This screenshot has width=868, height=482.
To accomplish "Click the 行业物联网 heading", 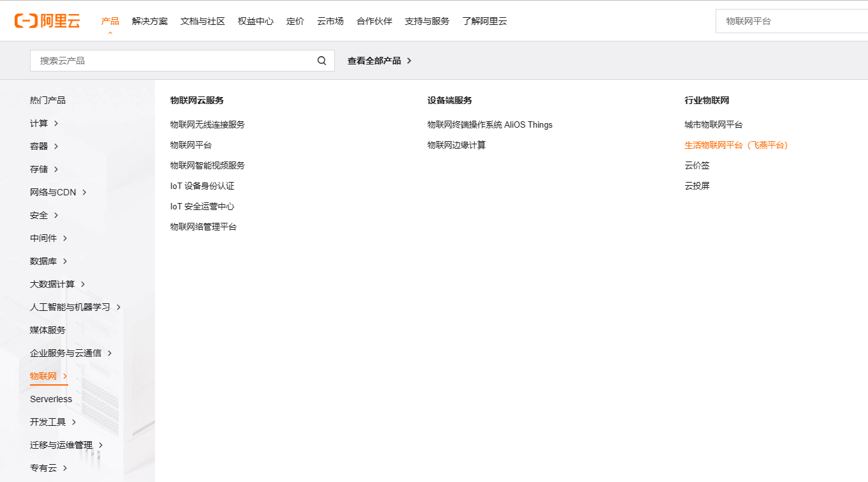I will click(707, 100).
